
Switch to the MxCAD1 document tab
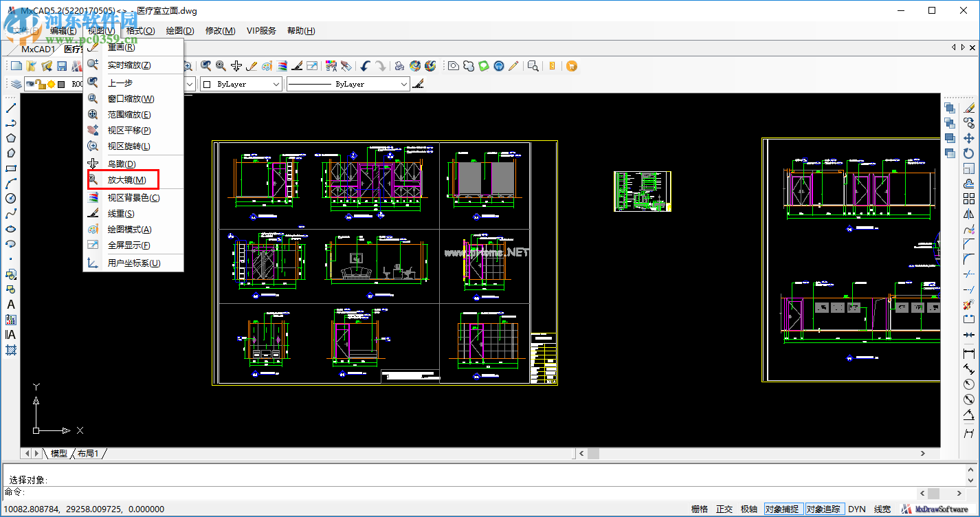(x=37, y=49)
